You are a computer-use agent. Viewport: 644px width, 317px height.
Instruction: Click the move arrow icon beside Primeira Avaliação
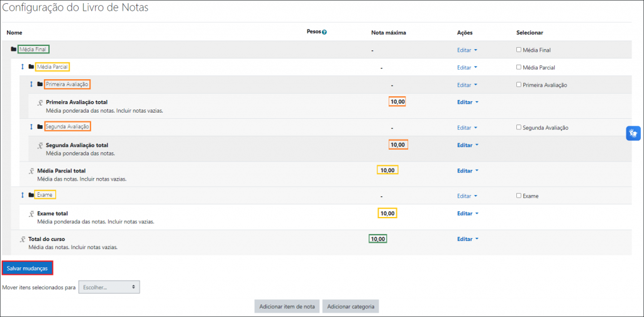pos(31,84)
